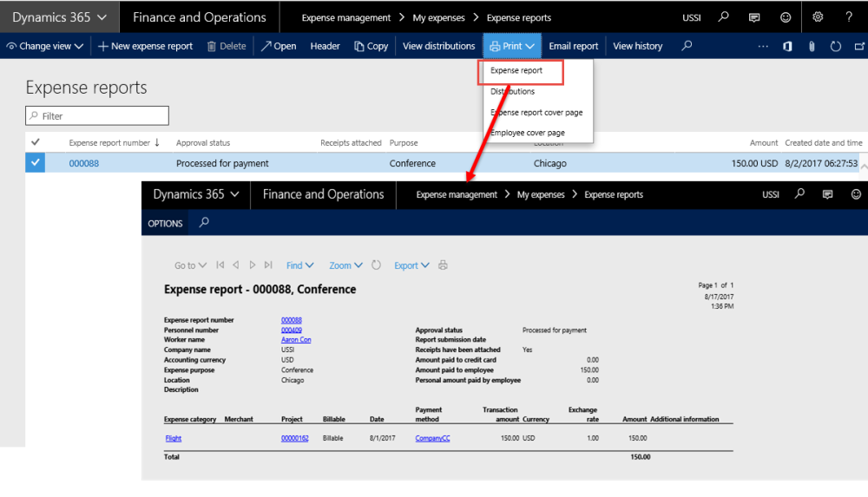Screen dimensions: 868x497
Task: Click the search icon in the action pane
Action: 687,46
